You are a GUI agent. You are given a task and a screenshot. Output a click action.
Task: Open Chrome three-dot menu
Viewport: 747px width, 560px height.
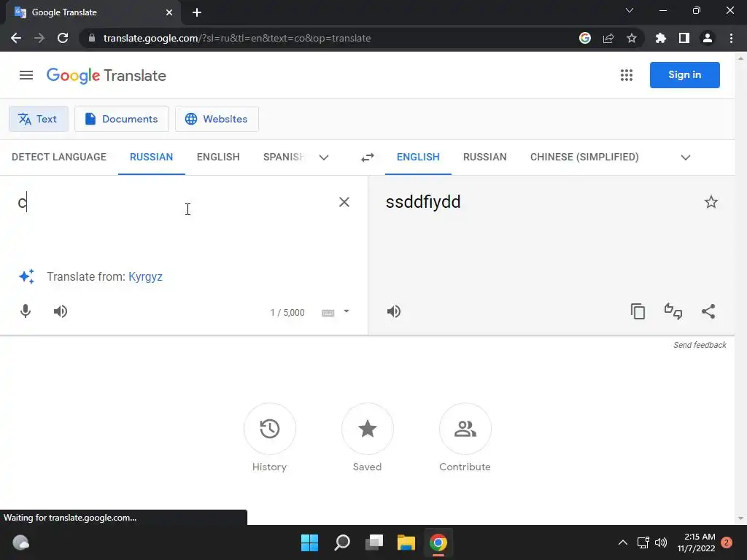pos(731,38)
